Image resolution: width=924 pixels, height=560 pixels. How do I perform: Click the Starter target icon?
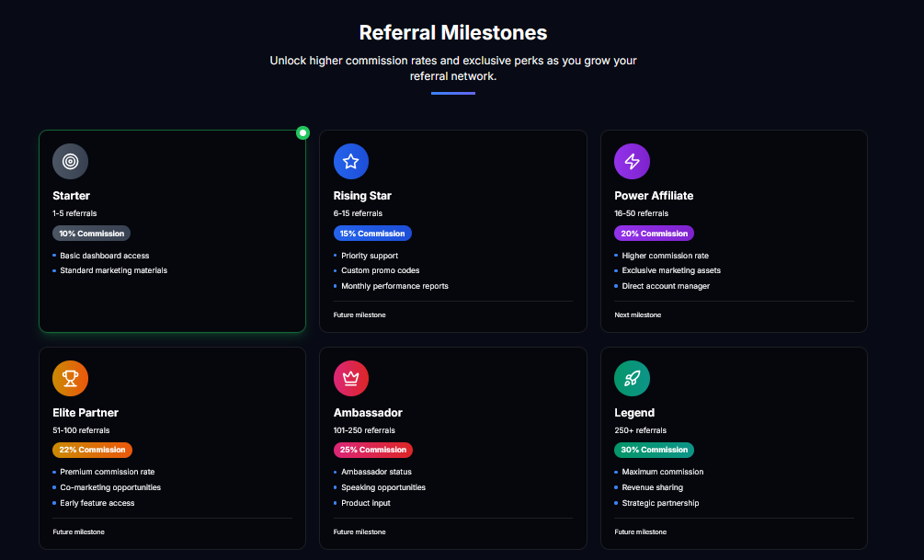(x=70, y=162)
